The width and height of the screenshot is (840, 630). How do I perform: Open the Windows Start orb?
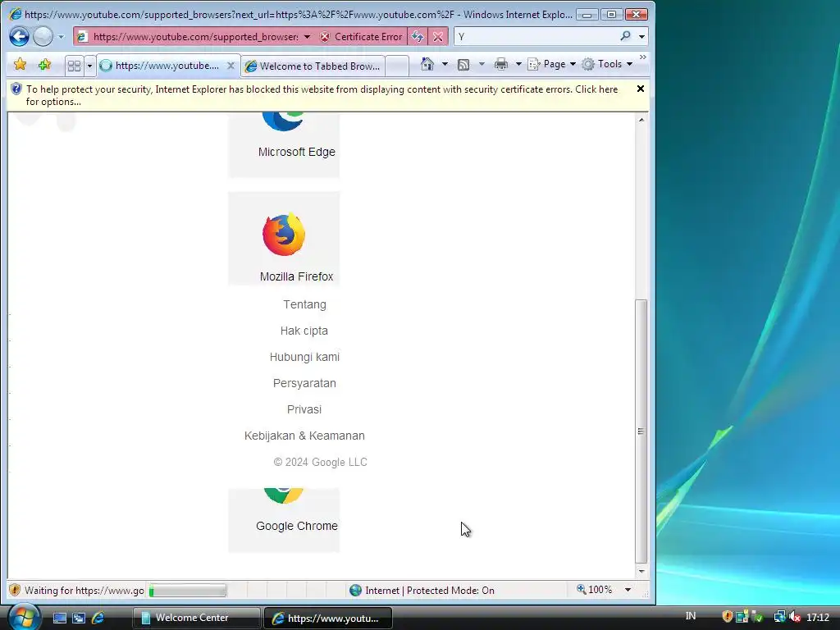click(x=24, y=617)
